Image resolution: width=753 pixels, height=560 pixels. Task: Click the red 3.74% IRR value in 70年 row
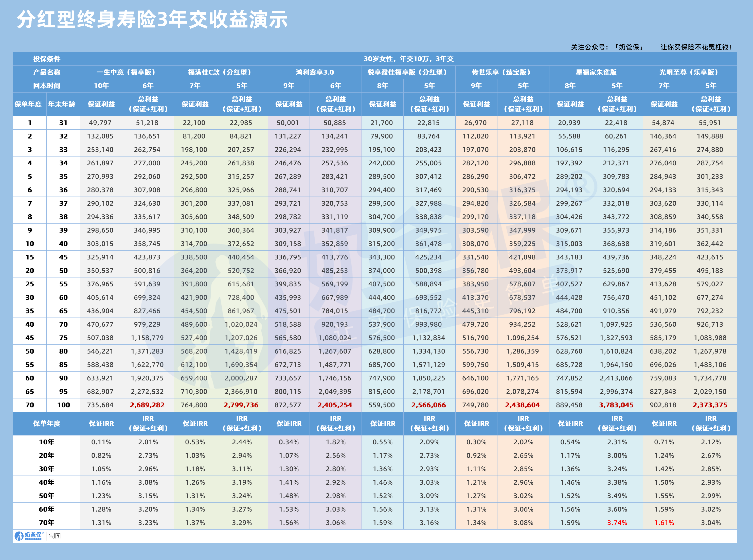[x=617, y=522]
